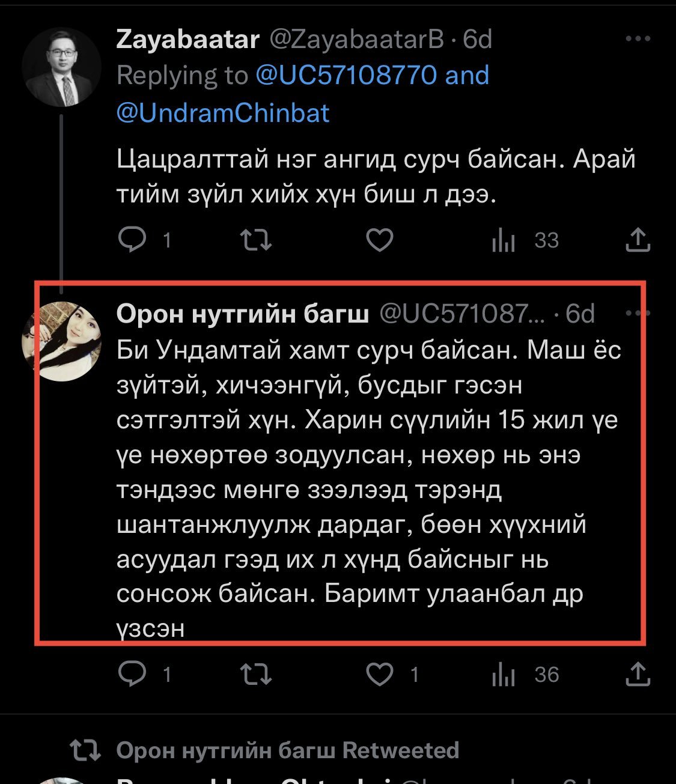Click the Орон нутгийн багш Retweeted label
The height and width of the screenshot is (784, 676).
click(x=287, y=750)
